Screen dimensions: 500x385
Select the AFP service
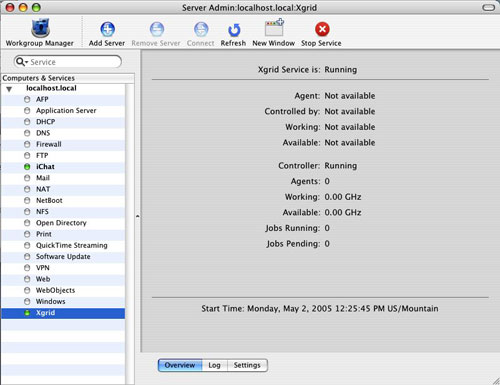pos(63,99)
